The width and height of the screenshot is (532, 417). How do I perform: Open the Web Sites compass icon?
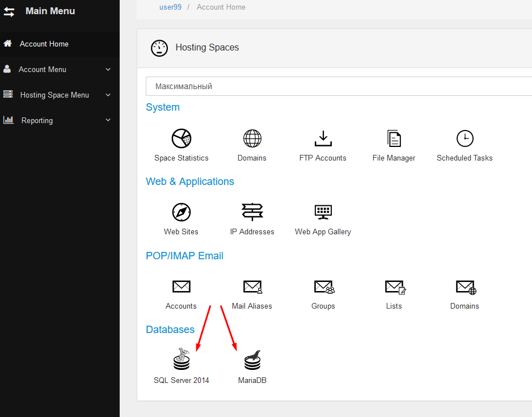click(181, 212)
